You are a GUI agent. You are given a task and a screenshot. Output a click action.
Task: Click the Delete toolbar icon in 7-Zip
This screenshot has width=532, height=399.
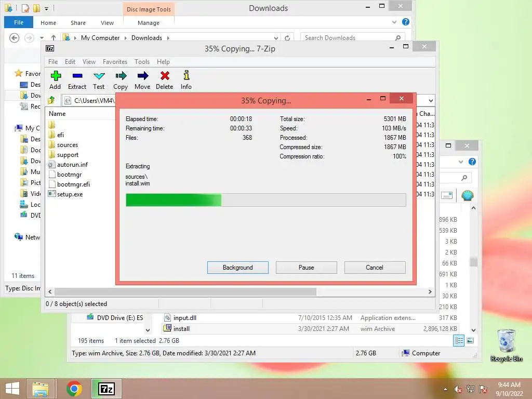pos(165,80)
